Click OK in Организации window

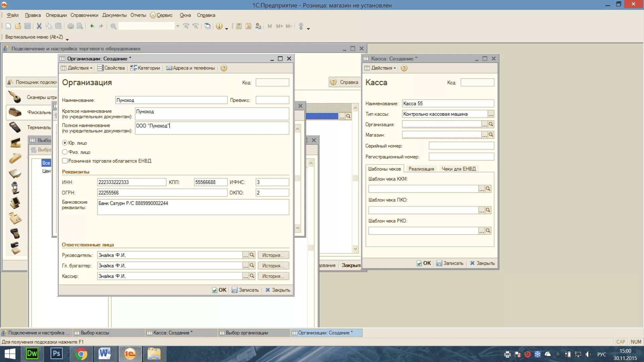pyautogui.click(x=219, y=290)
